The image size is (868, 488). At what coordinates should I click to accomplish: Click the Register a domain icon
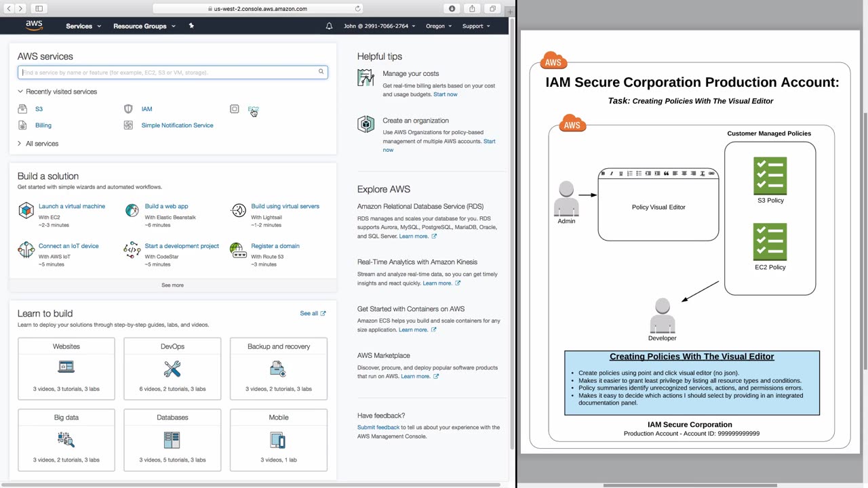coord(238,251)
